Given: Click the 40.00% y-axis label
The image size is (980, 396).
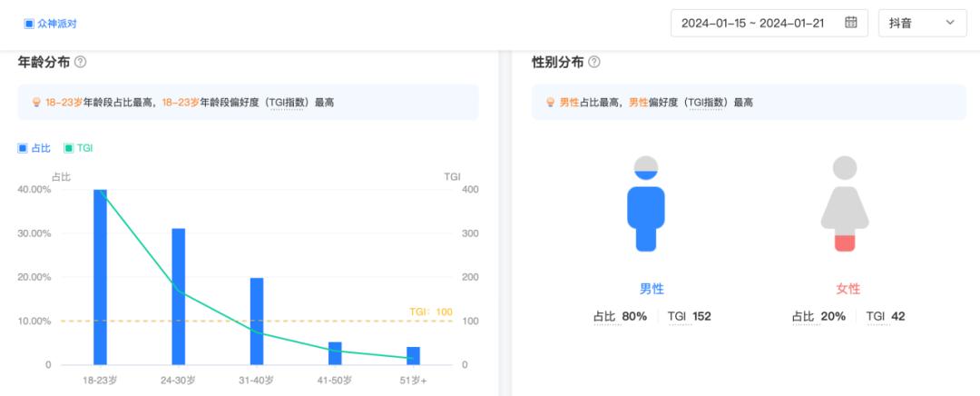Looking at the screenshot, I should pyautogui.click(x=35, y=190).
